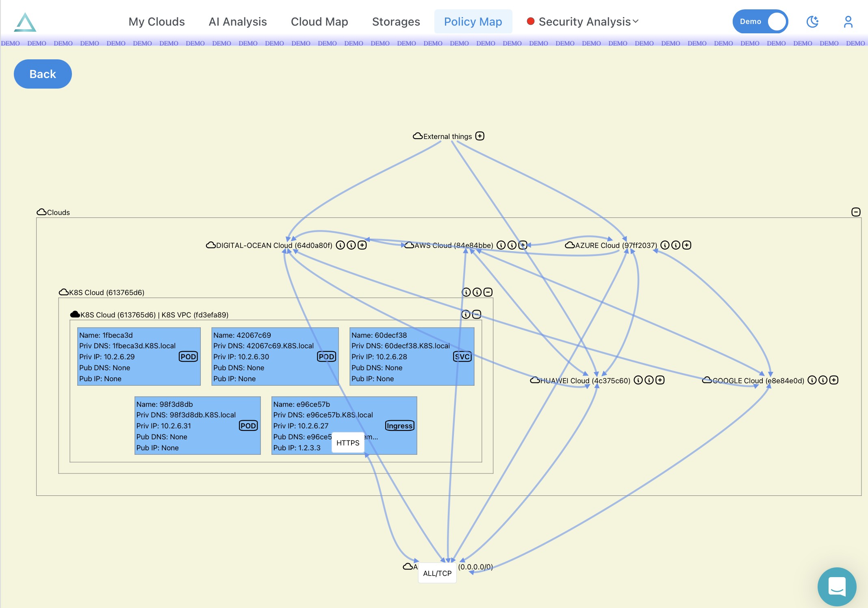Click first info icon beside AZURE Cloud
868x608 pixels.
(665, 245)
